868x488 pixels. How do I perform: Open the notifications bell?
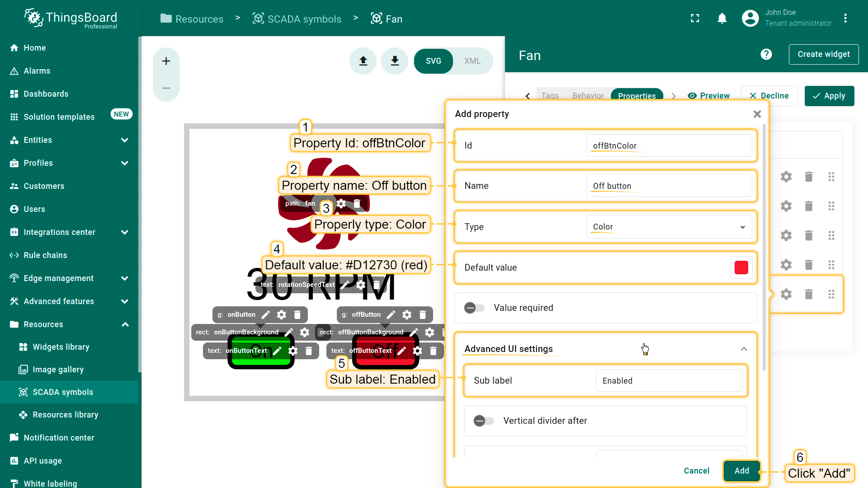(x=722, y=18)
